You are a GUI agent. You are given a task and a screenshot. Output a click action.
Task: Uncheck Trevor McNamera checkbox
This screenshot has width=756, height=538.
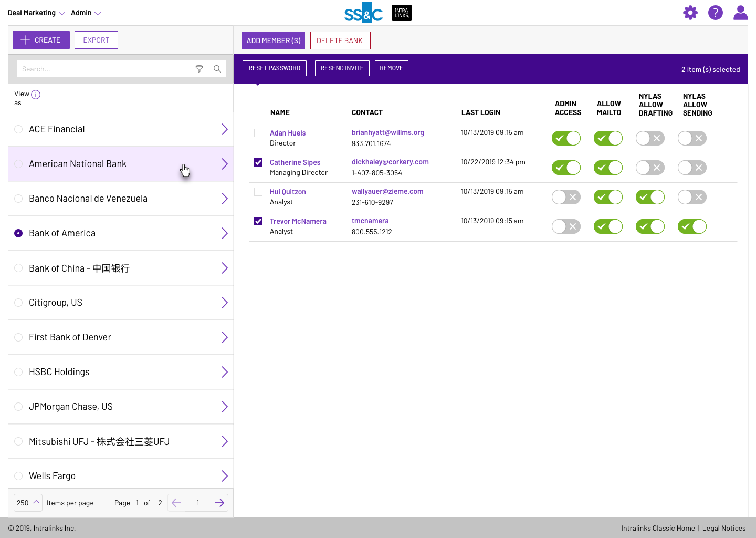258,221
